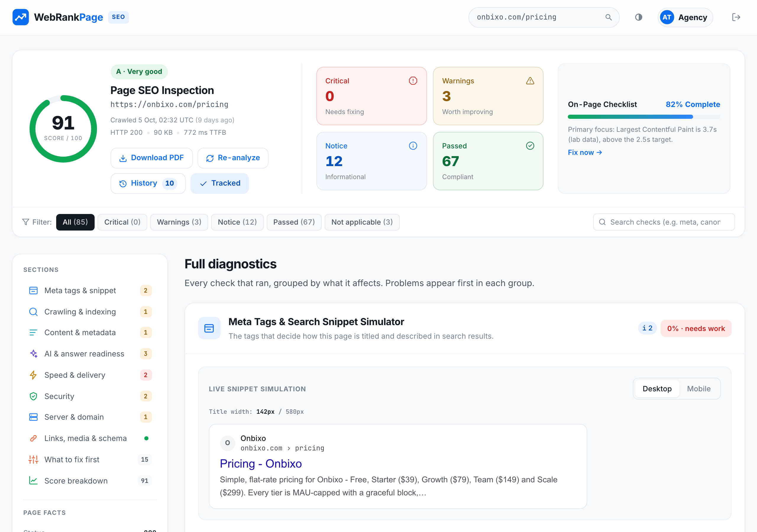Filter by Critical (0)
Viewport: 757px width, 532px height.
[122, 222]
